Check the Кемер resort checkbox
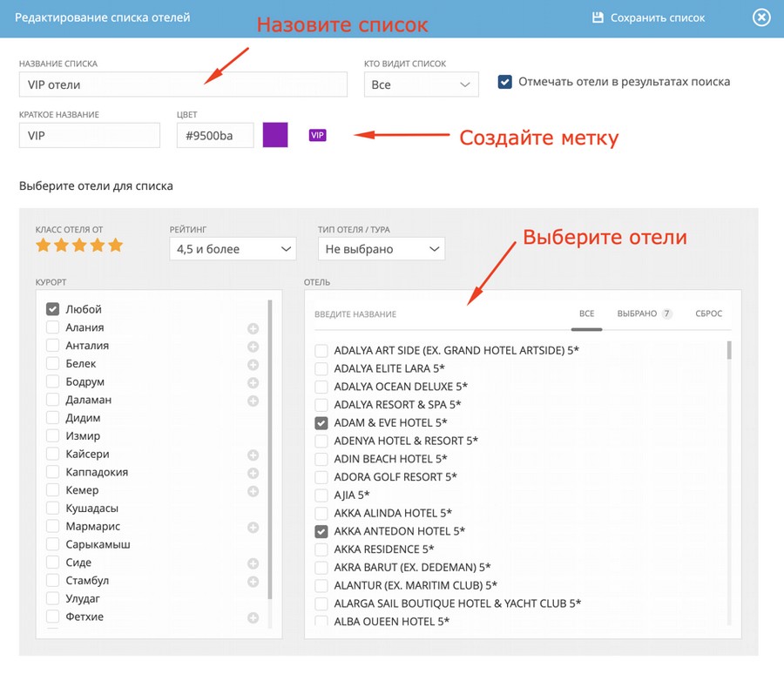Viewport: 784px width, 674px height. point(52,490)
